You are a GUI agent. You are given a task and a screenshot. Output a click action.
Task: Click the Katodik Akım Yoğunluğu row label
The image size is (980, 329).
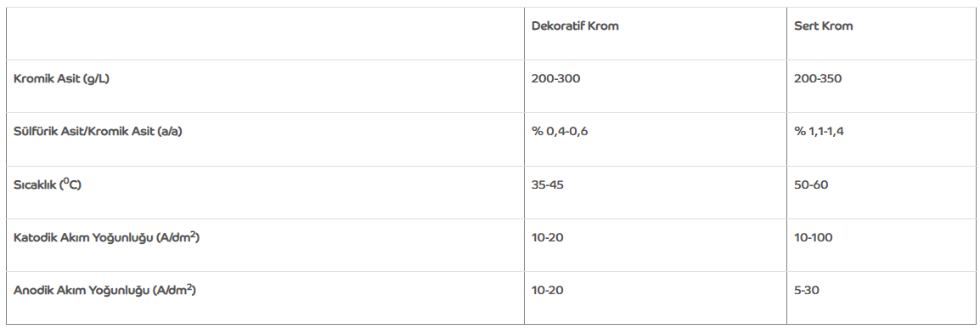point(106,238)
